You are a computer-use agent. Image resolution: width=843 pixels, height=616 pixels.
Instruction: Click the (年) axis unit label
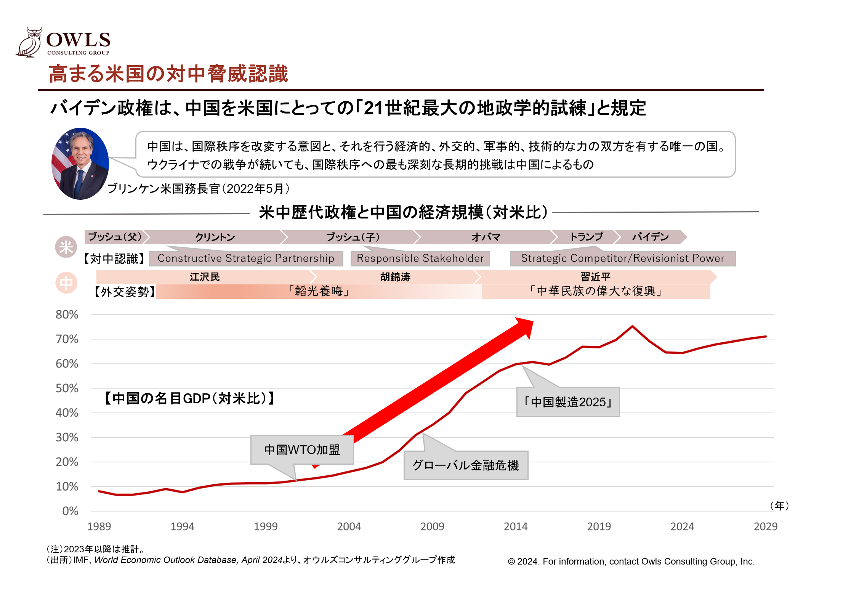click(x=779, y=506)
